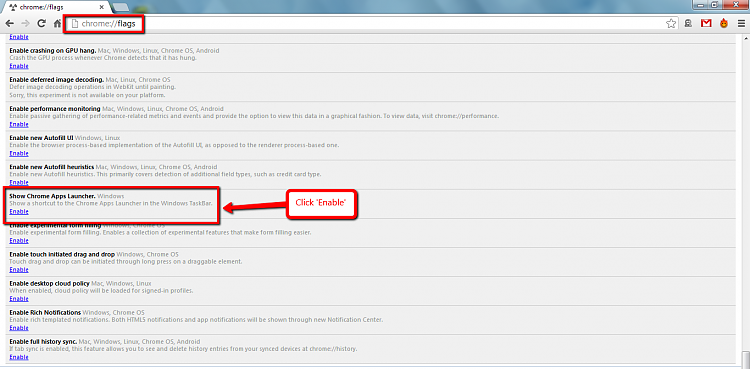
Task: Go back with the browser back arrow
Action: (10, 23)
